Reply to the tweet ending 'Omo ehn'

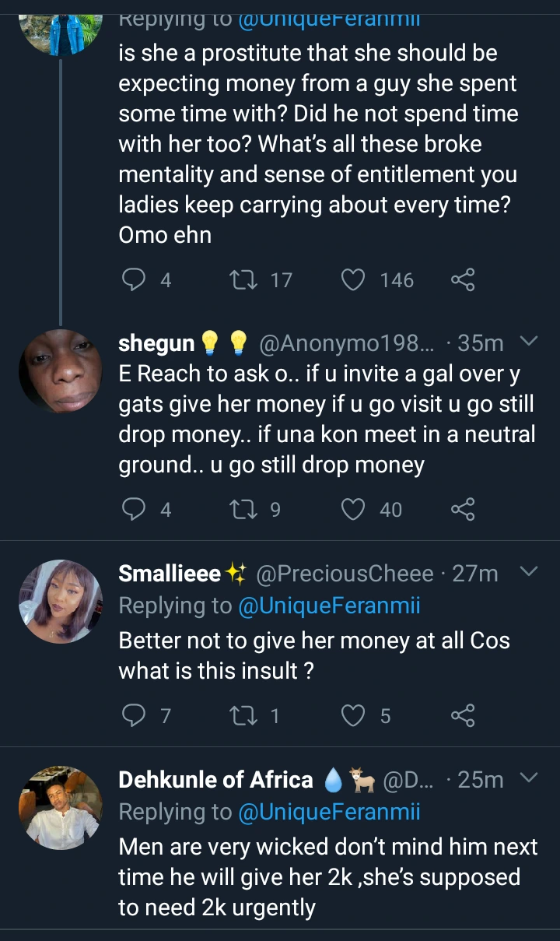coord(135,280)
